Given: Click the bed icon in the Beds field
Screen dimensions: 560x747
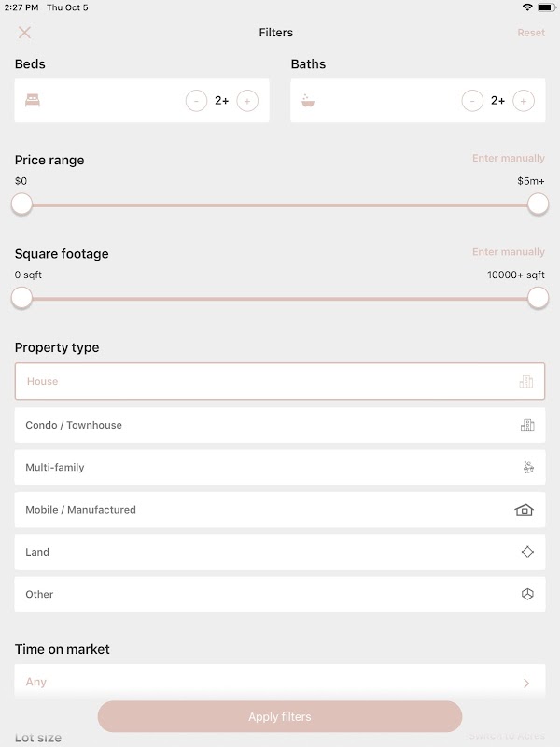Looking at the screenshot, I should pos(33,100).
